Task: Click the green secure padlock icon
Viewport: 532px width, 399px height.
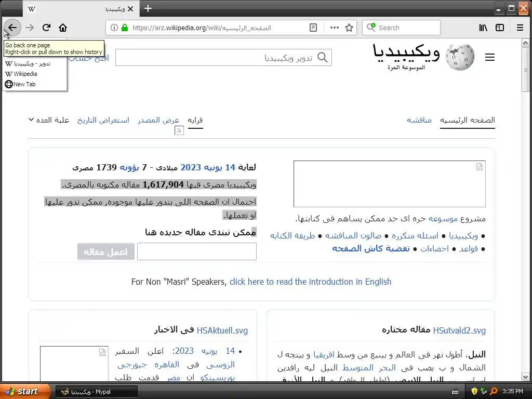Action: click(x=125, y=28)
